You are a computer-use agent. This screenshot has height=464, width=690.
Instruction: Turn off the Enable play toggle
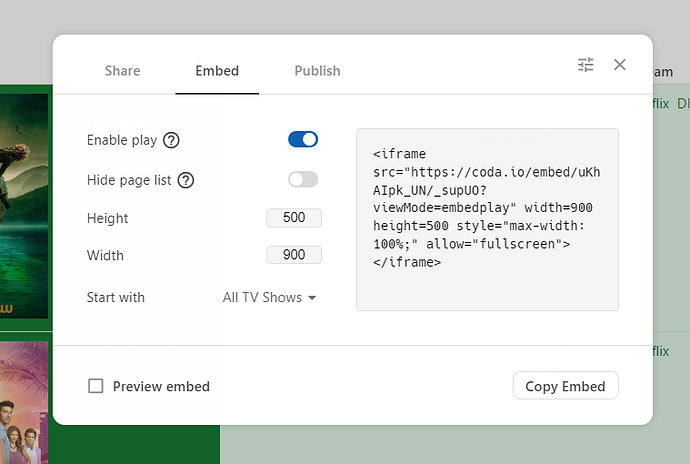[303, 139]
